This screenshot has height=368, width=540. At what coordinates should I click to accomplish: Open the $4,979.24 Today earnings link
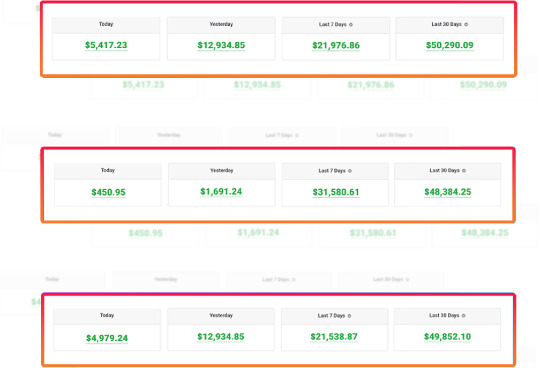click(107, 338)
